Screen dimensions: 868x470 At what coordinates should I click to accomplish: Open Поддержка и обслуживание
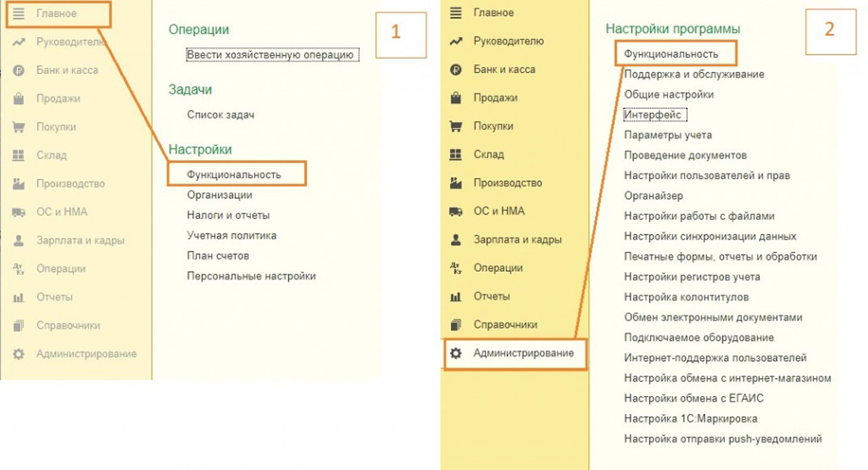tap(694, 74)
